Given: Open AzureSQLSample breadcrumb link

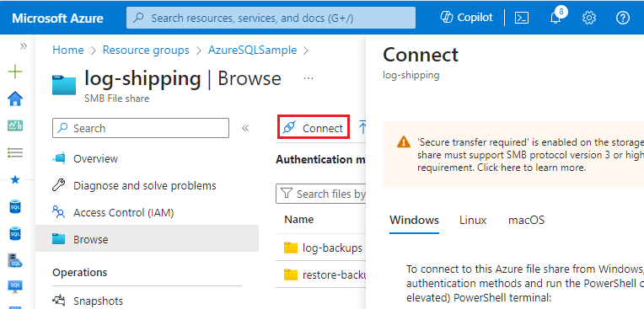Looking at the screenshot, I should 253,50.
